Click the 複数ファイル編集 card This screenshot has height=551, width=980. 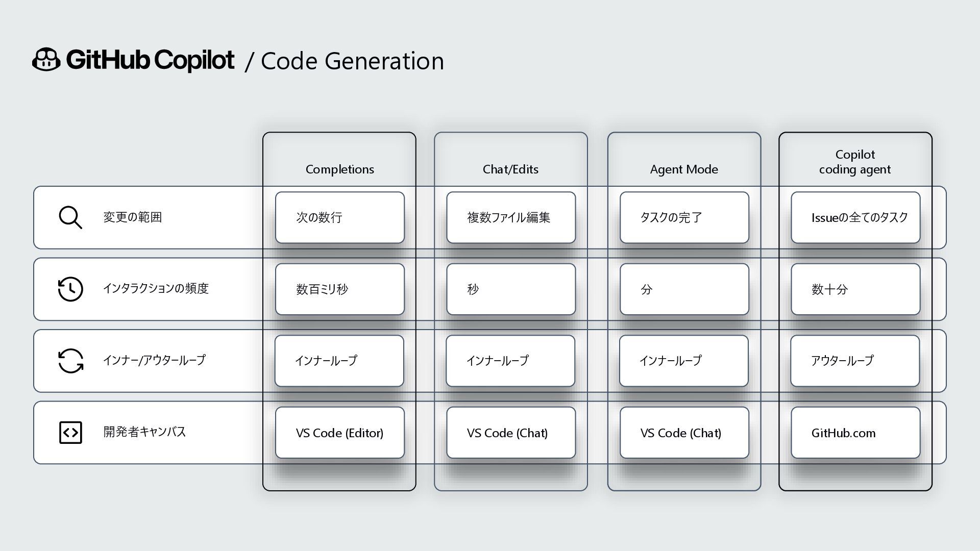pyautogui.click(x=510, y=217)
